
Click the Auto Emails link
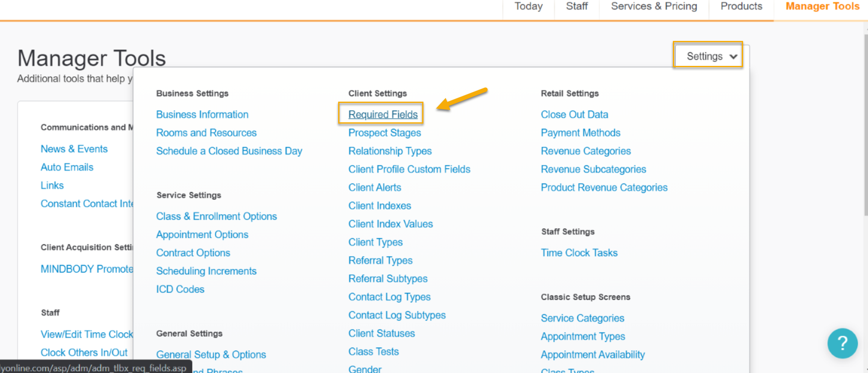point(67,167)
